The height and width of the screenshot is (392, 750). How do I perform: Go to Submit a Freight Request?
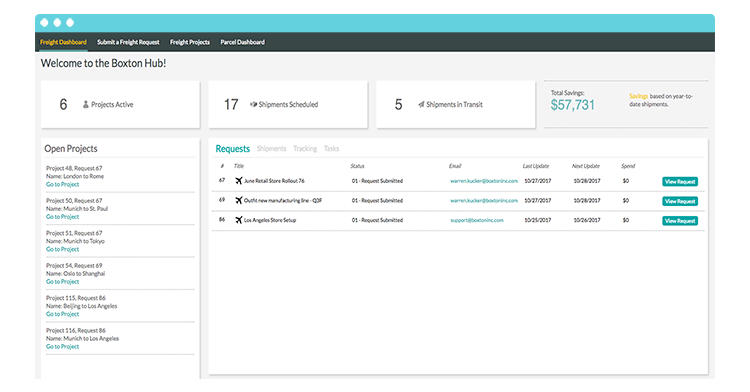[128, 42]
